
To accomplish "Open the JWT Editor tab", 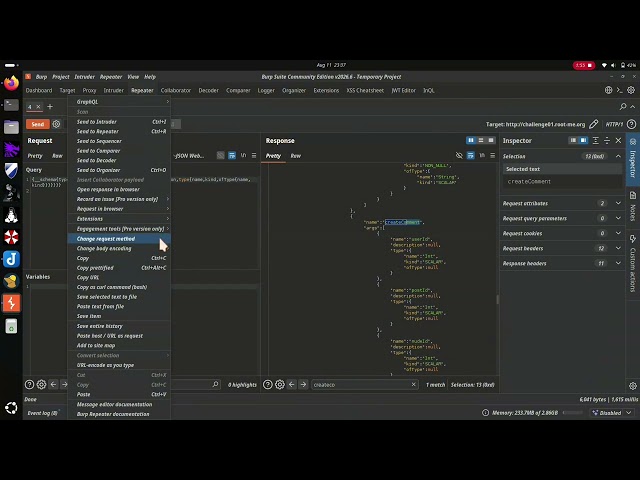I will [x=403, y=90].
